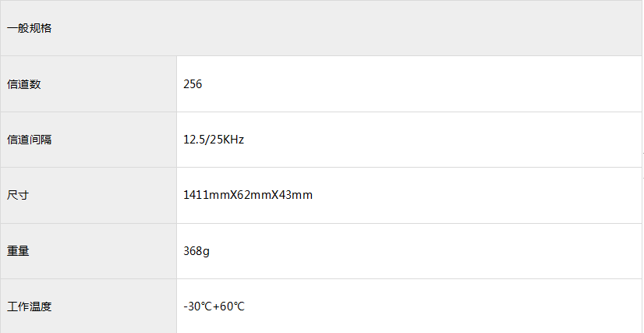
Task: Click the 重量 label cell
Action: pos(19,251)
